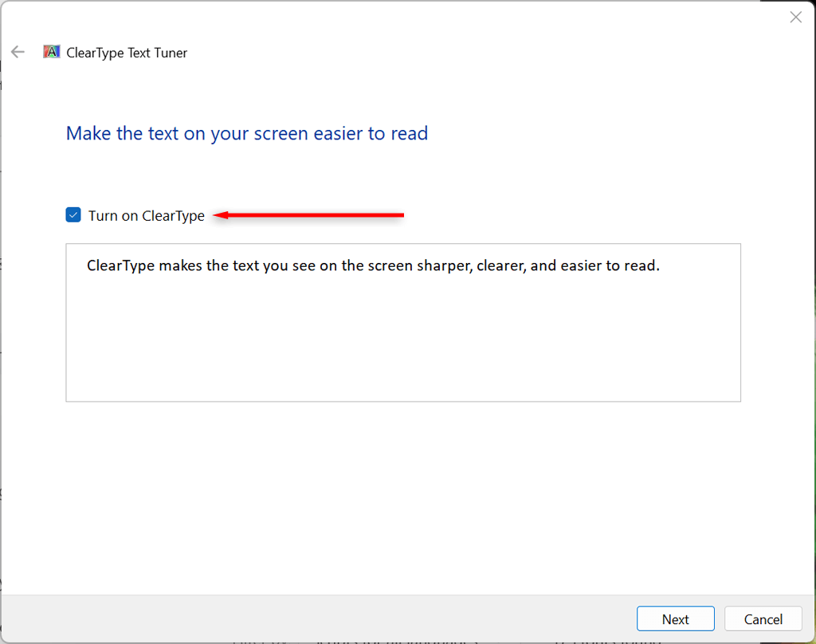Cancel the ClearType tuner wizard
816x644 pixels.
[763, 619]
